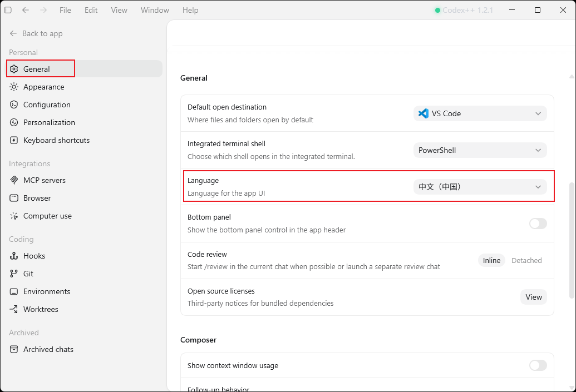Open the Configuration settings page
This screenshot has height=392, width=576.
pos(85,105)
